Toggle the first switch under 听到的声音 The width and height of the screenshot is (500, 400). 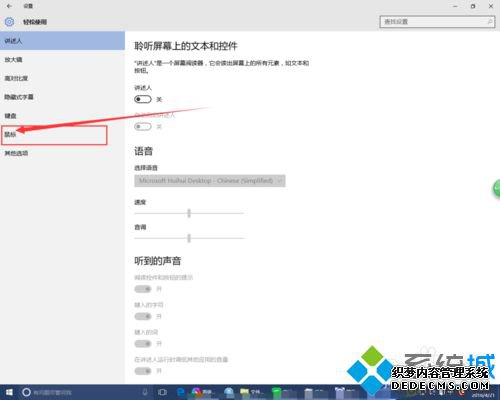[x=143, y=289]
